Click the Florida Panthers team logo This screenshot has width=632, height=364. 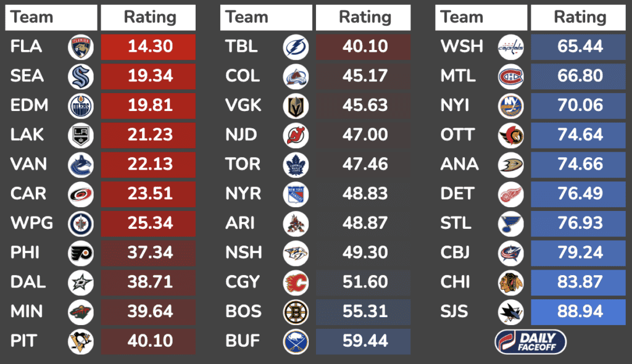[81, 47]
